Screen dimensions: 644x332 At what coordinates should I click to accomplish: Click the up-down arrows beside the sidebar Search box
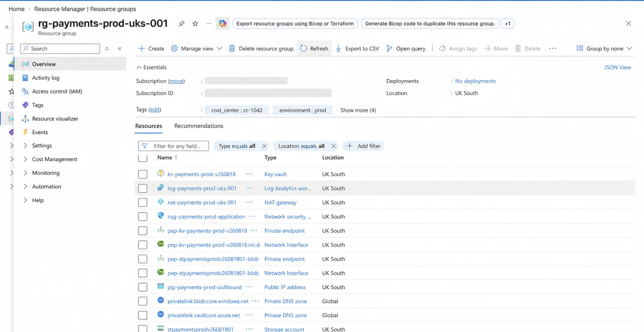pyautogui.click(x=107, y=49)
